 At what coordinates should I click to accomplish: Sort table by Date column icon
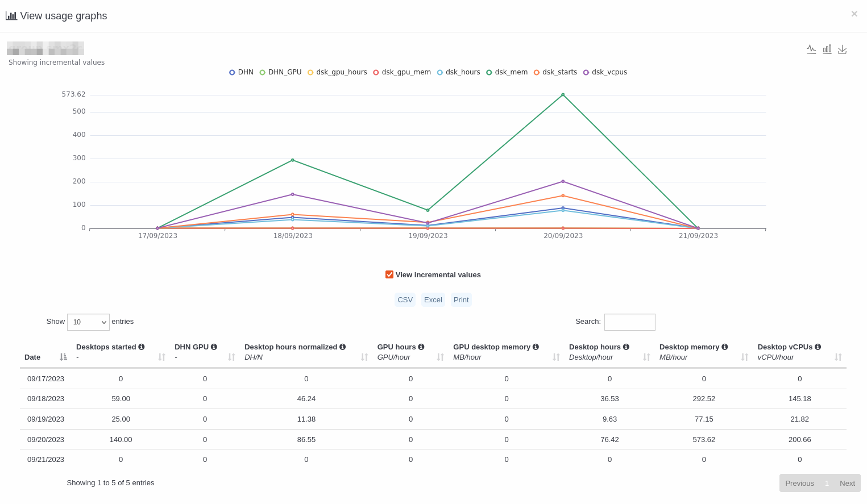[63, 357]
